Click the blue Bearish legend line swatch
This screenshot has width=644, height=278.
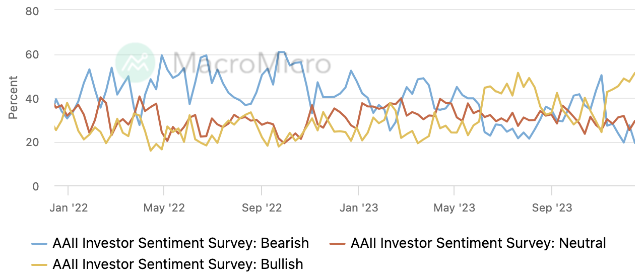click(x=39, y=244)
